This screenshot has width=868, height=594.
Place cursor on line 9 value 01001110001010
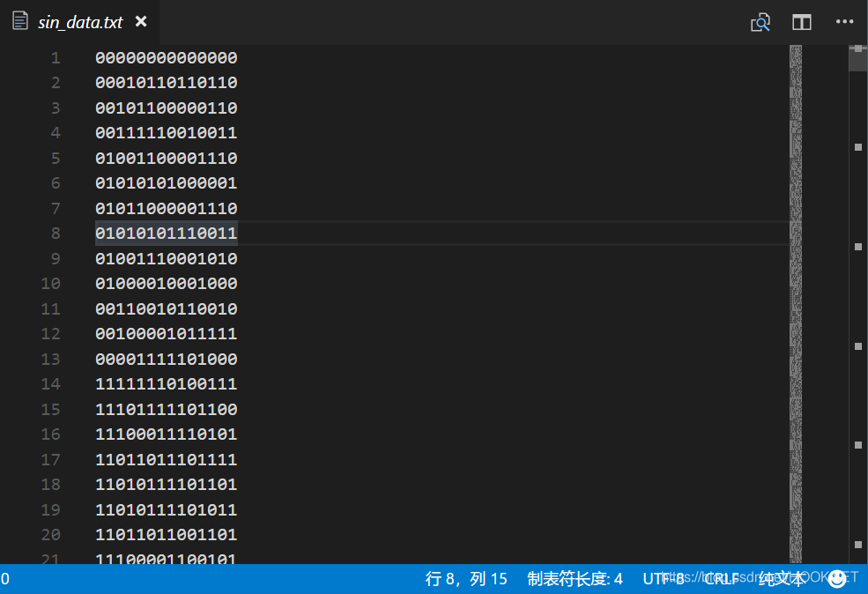point(166,258)
